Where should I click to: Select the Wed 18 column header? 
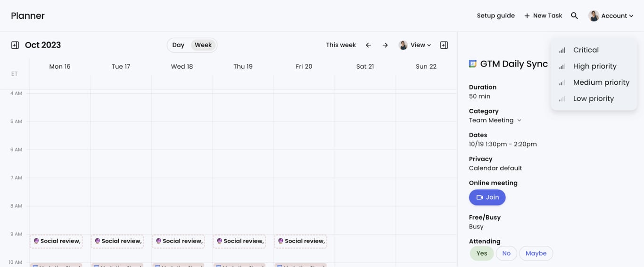(x=182, y=66)
